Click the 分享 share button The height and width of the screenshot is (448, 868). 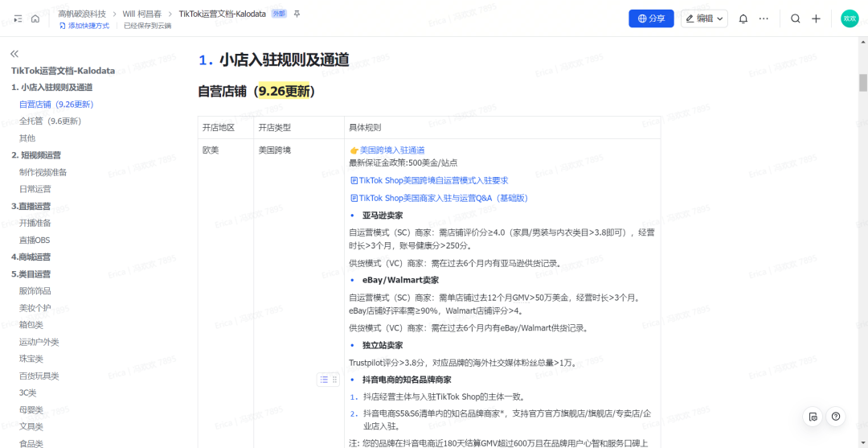click(x=651, y=18)
